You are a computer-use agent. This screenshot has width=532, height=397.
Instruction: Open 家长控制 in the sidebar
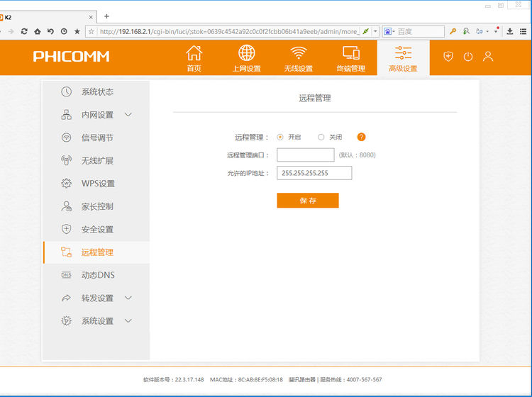point(96,206)
